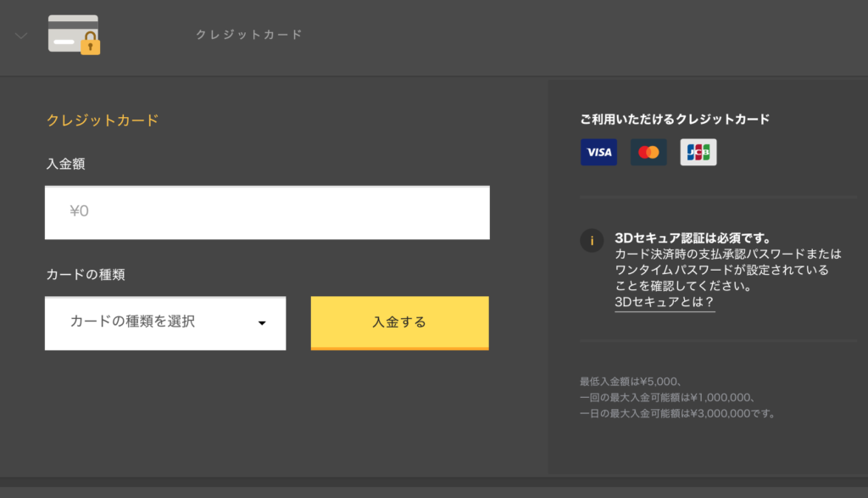Click the ご利用いただけるクレジットカード heading
This screenshot has height=498, width=868.
click(676, 120)
